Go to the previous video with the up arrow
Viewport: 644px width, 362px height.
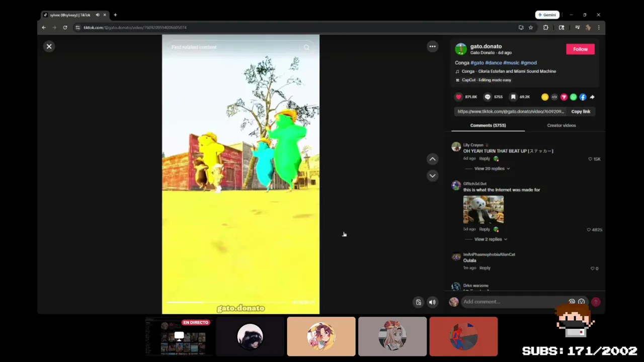pyautogui.click(x=432, y=159)
